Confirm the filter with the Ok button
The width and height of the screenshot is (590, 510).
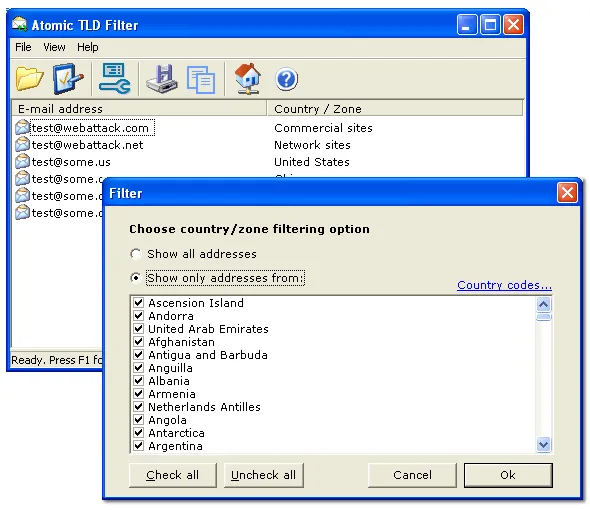[x=508, y=475]
